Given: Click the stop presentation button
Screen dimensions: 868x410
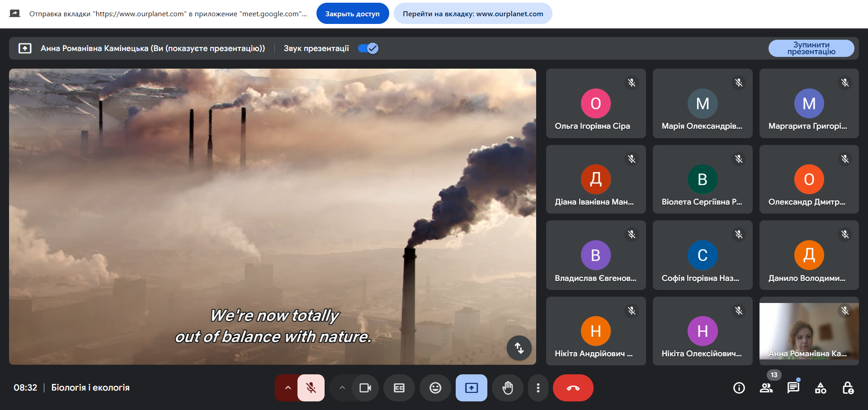Looking at the screenshot, I should click(811, 48).
